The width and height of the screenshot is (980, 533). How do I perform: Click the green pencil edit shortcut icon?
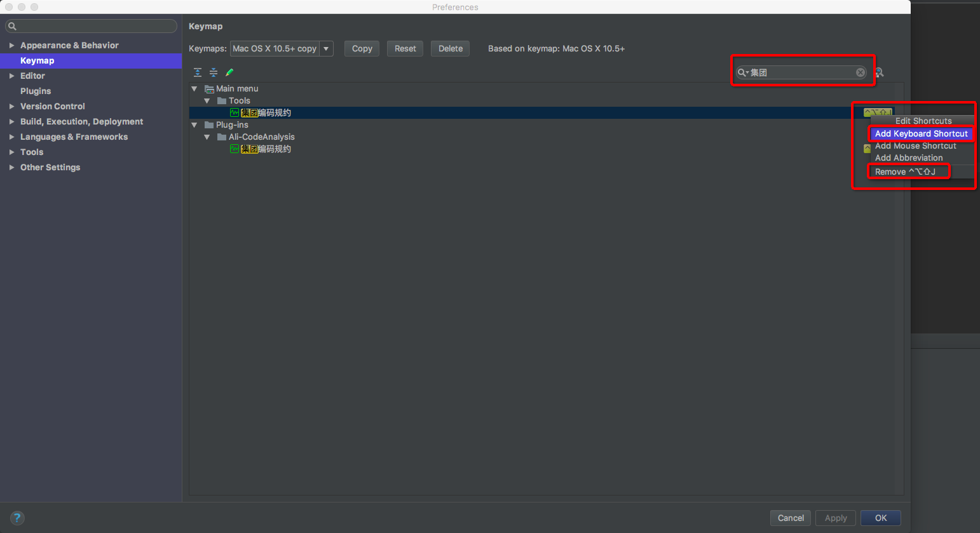pos(229,72)
